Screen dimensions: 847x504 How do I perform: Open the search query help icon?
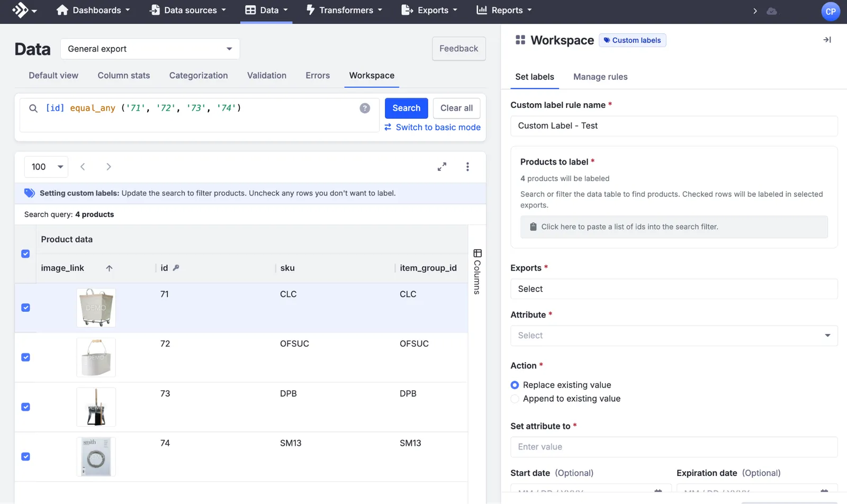coord(365,108)
